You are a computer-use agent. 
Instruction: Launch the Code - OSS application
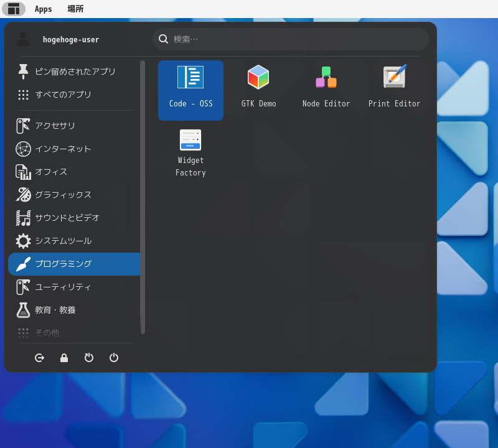(190, 90)
